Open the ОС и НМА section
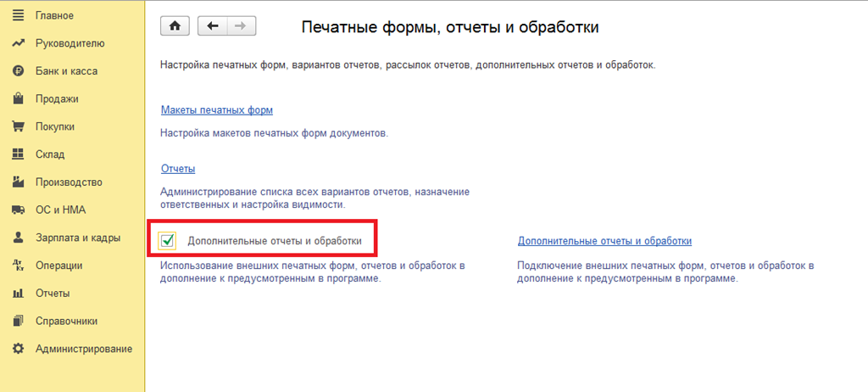Viewport: 868px width, 392px height. [60, 210]
